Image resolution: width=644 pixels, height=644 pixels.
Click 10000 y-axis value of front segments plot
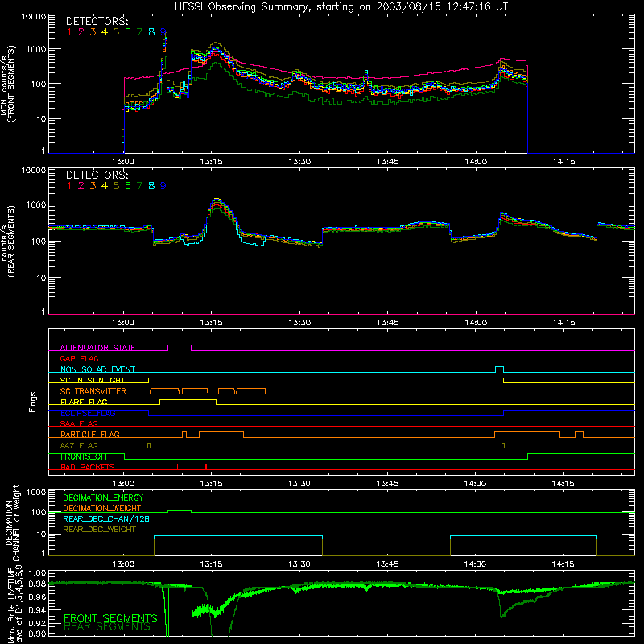(34, 16)
